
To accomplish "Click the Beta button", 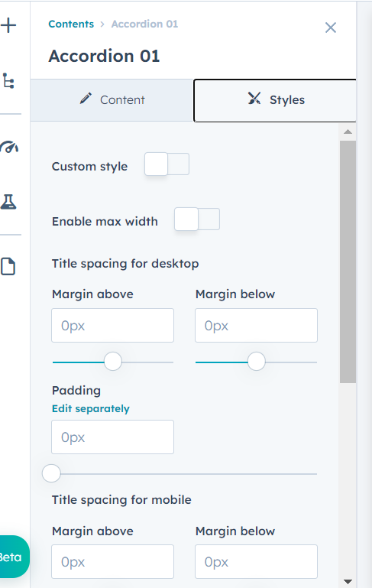I will [x=14, y=557].
